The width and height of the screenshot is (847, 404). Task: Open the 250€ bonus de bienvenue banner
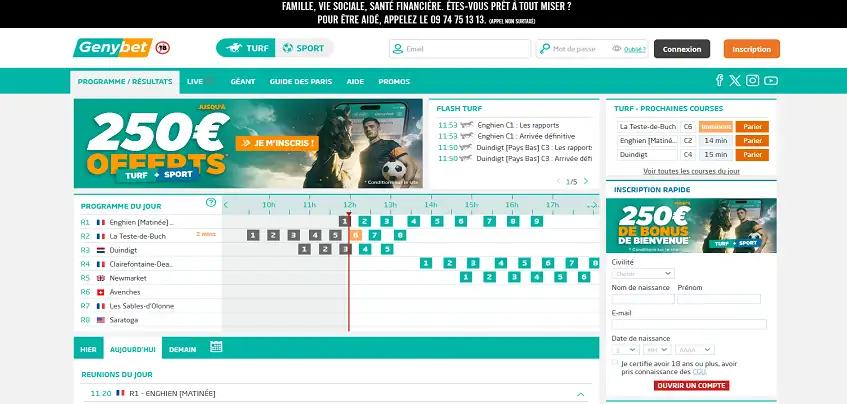pos(691,225)
